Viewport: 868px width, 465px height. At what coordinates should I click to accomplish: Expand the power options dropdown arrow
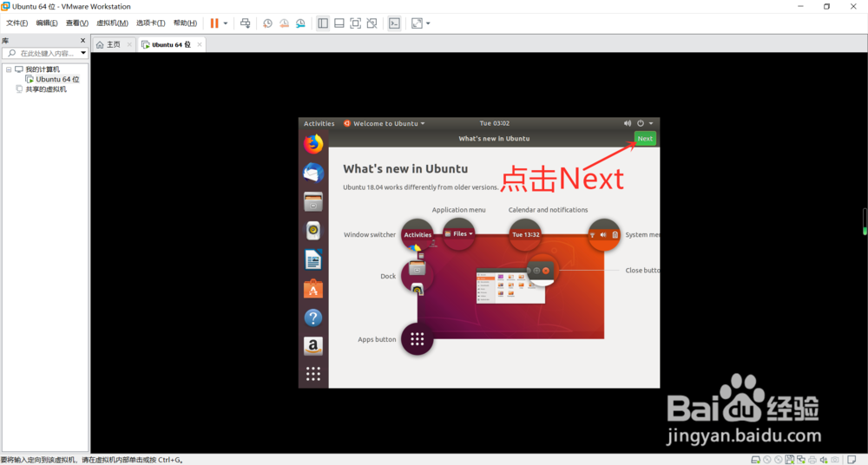226,23
